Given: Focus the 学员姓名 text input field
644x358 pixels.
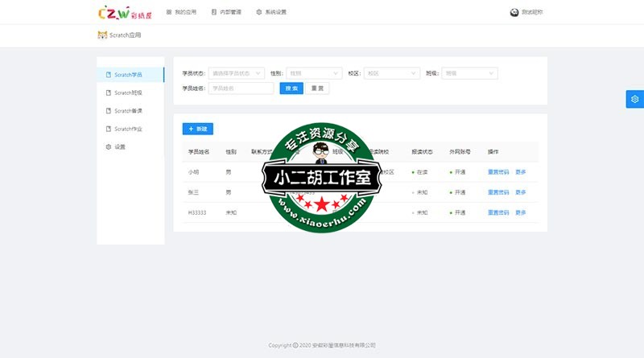Looking at the screenshot, I should (241, 88).
